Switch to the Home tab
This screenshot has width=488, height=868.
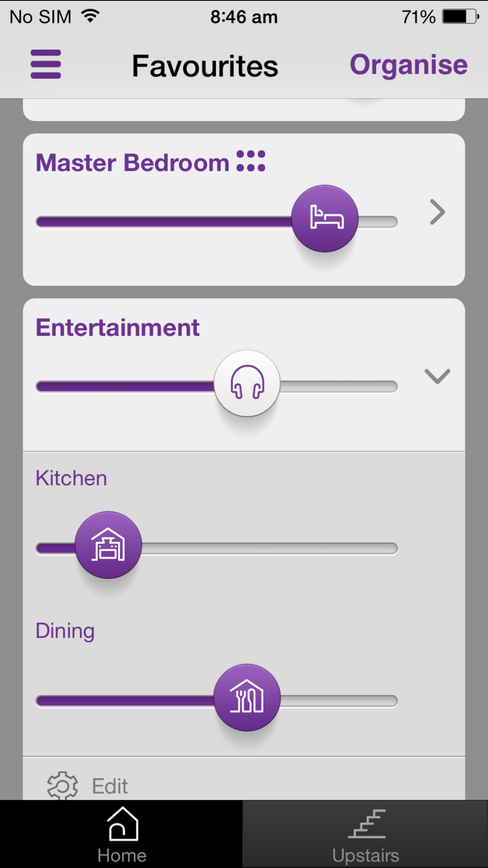click(122, 834)
